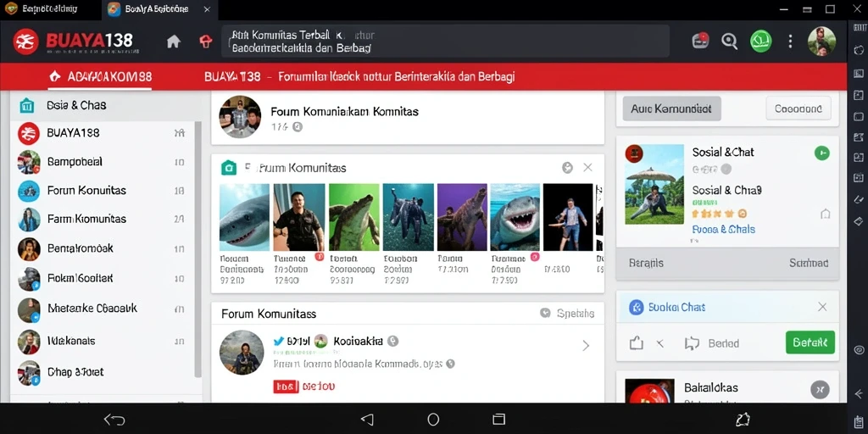Switch to the BouyA Aeibrōns window tab
868x434 pixels.
(160, 8)
